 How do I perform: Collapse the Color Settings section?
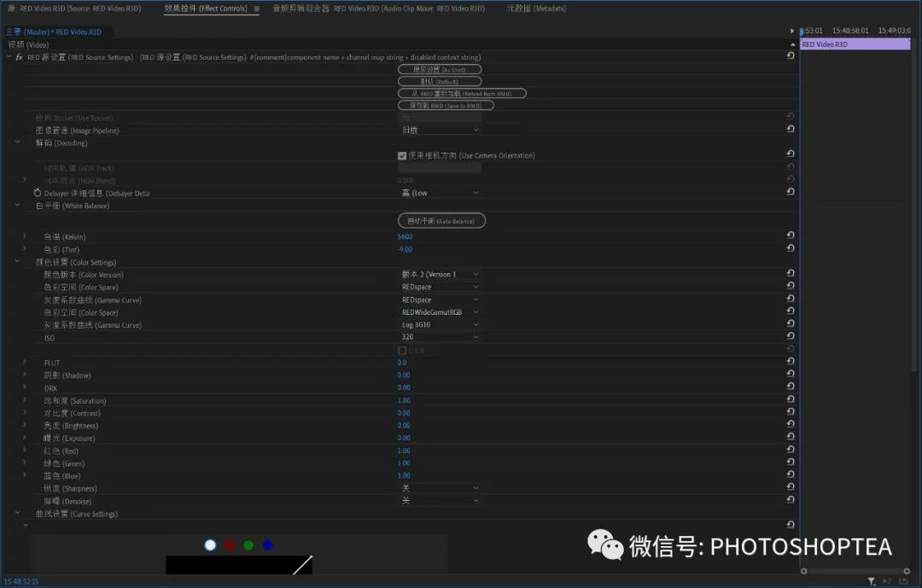(18, 262)
